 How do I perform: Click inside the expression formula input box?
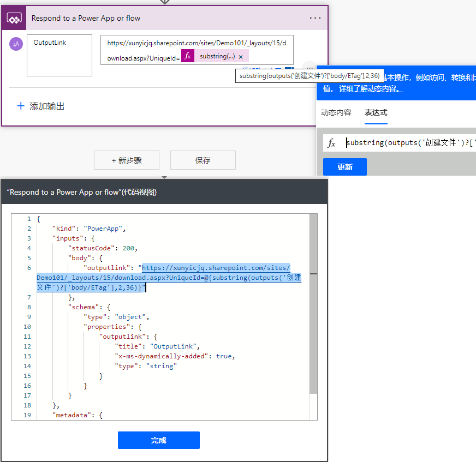pos(409,143)
